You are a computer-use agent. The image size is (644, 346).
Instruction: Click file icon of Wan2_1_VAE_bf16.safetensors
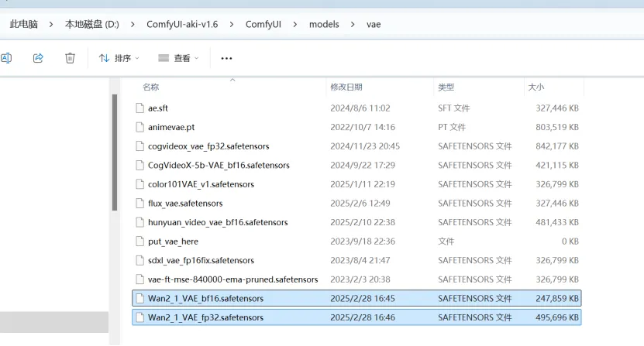(140, 298)
